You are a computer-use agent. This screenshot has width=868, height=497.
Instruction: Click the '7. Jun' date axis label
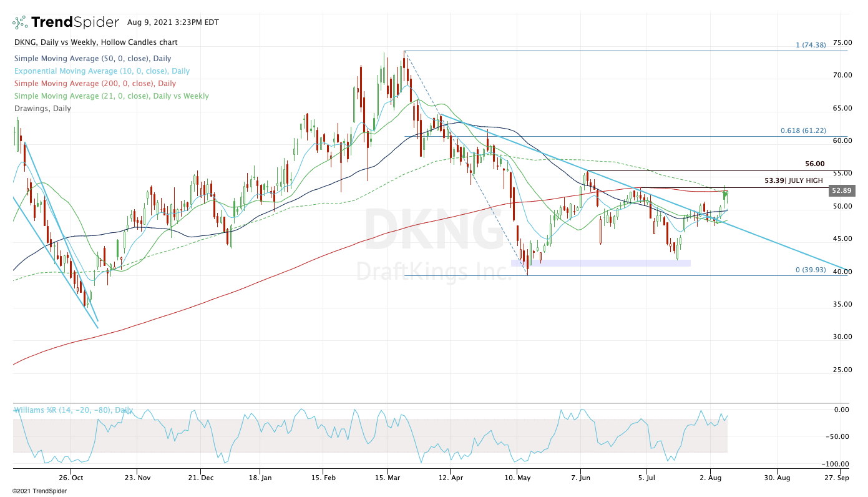(x=580, y=478)
